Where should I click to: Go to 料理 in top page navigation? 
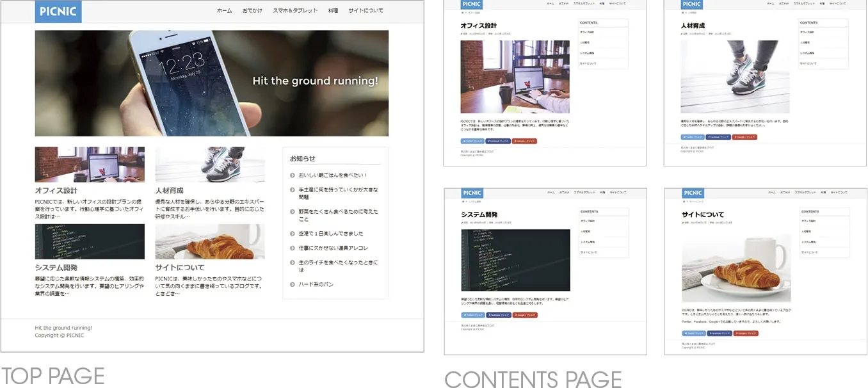tap(333, 11)
